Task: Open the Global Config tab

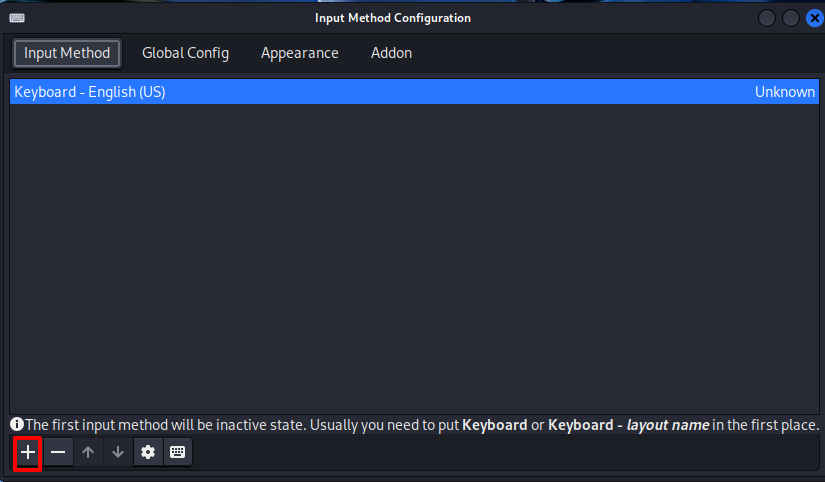Action: (185, 53)
